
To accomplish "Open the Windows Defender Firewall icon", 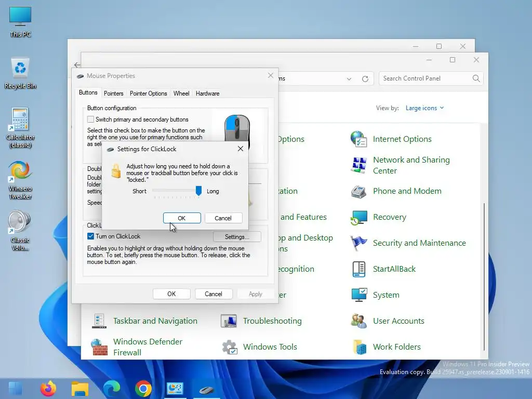I will pyautogui.click(x=99, y=347).
